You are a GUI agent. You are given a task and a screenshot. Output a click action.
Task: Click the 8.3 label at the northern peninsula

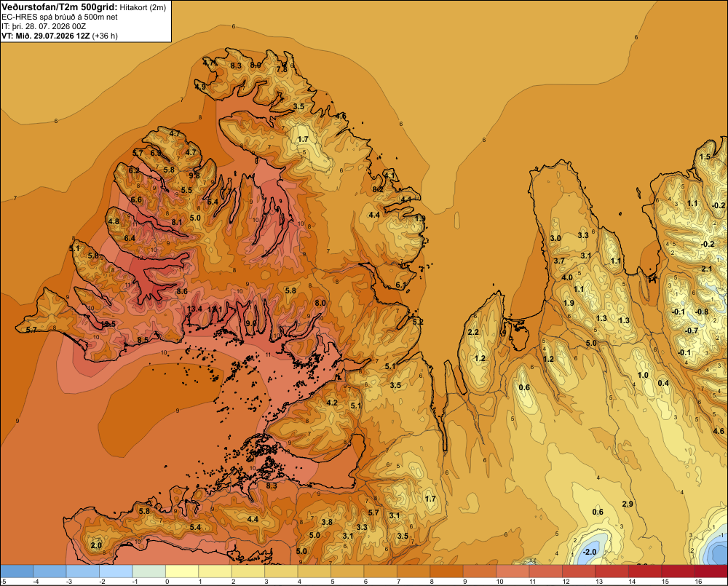pyautogui.click(x=236, y=66)
